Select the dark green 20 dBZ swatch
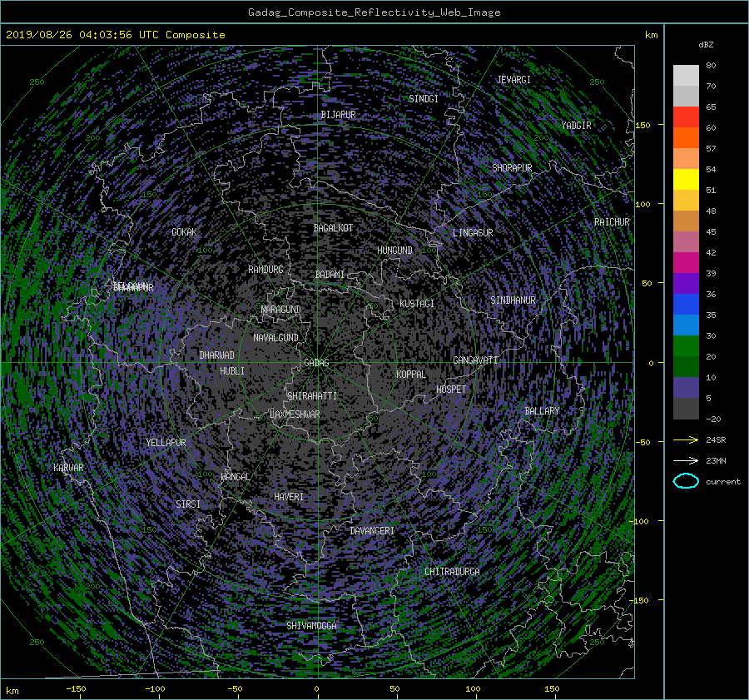The width and height of the screenshot is (749, 700). [x=686, y=366]
